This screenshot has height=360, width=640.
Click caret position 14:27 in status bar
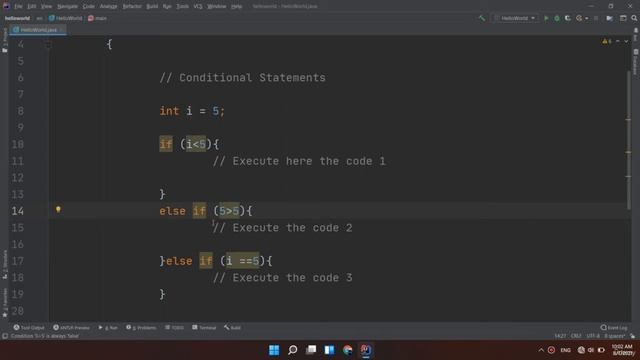tap(560, 336)
